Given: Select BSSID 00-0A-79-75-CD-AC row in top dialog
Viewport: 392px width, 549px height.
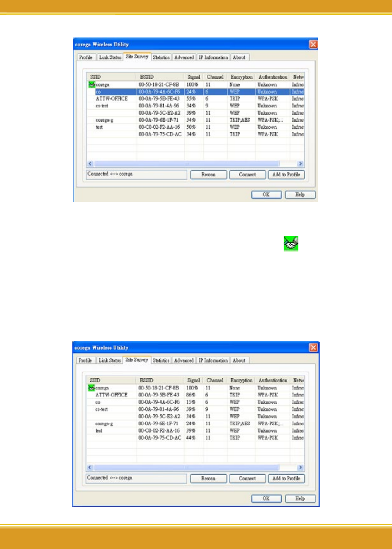Looking at the screenshot, I should [x=195, y=134].
